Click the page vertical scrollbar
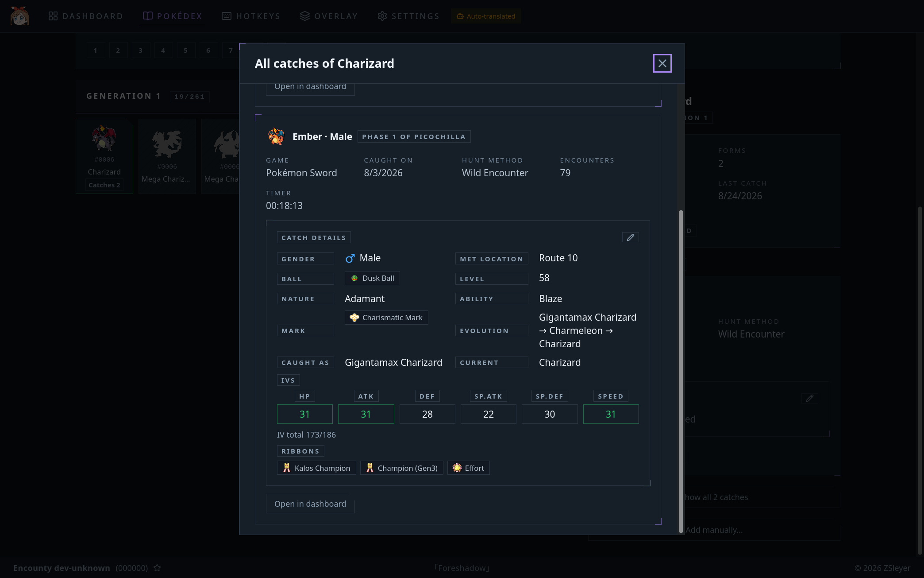The height and width of the screenshot is (578, 924). (x=920, y=381)
